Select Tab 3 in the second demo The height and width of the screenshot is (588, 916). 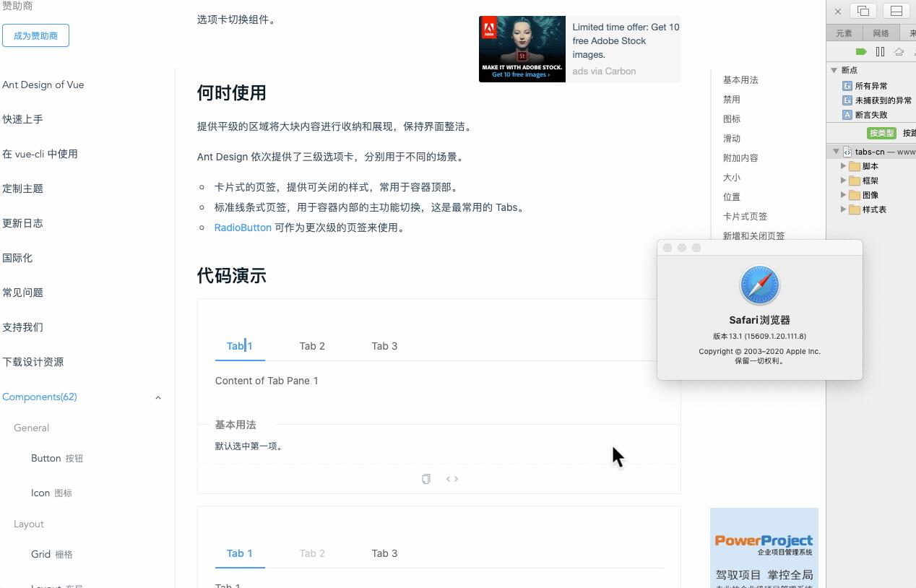tap(384, 553)
